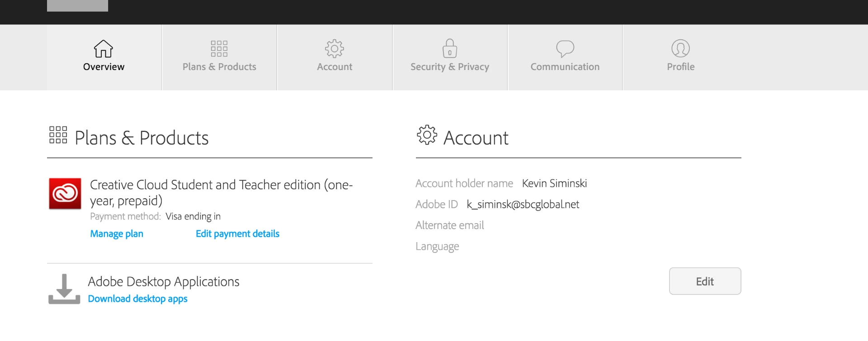This screenshot has height=341, width=868.
Task: Click the red Creative Cloud logo icon
Action: tap(65, 194)
